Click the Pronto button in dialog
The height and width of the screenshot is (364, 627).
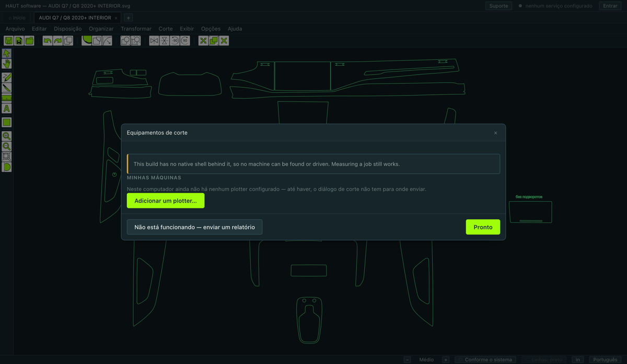(483, 227)
